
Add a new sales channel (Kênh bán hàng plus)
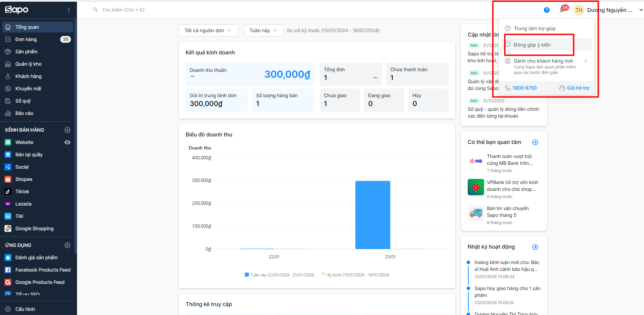[67, 130]
